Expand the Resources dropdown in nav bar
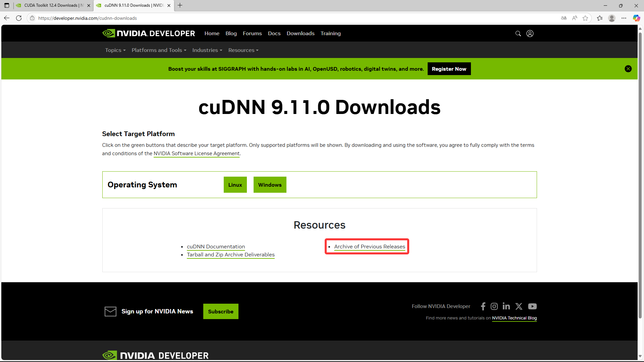Screen dimensions: 644x362 pos(244,50)
